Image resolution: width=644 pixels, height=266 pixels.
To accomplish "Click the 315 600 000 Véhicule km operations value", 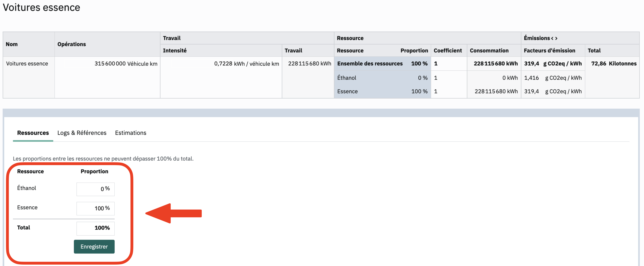I will (x=126, y=64).
